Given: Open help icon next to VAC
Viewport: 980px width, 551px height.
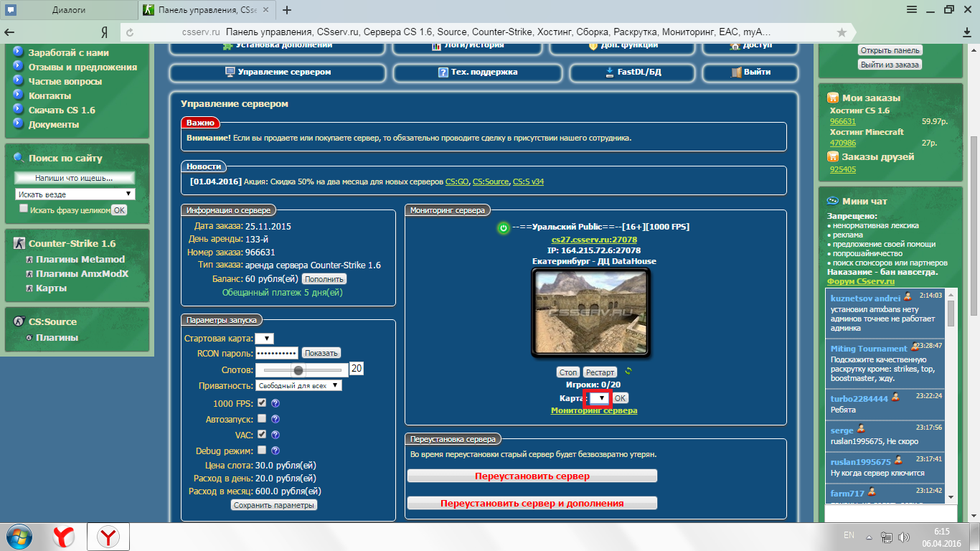Looking at the screenshot, I should click(x=275, y=435).
